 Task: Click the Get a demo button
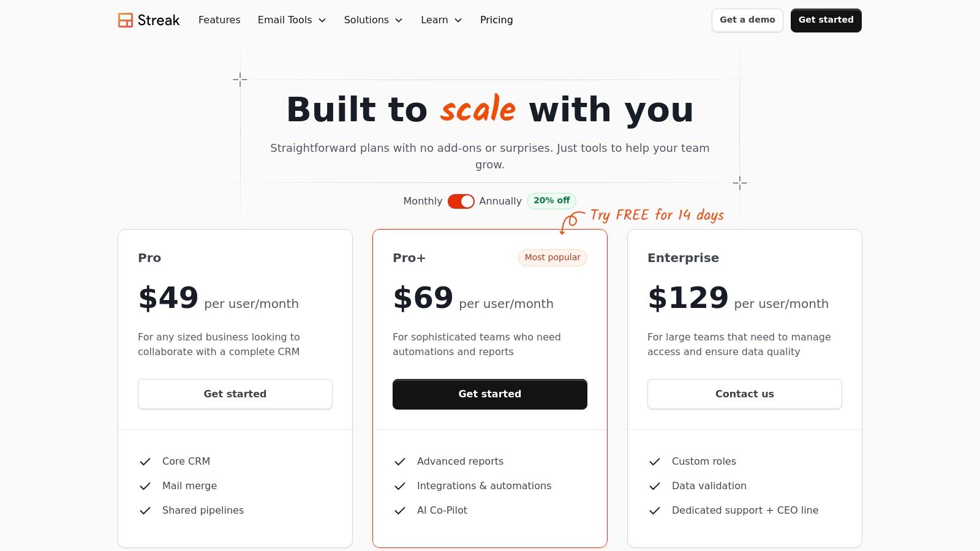(x=747, y=20)
